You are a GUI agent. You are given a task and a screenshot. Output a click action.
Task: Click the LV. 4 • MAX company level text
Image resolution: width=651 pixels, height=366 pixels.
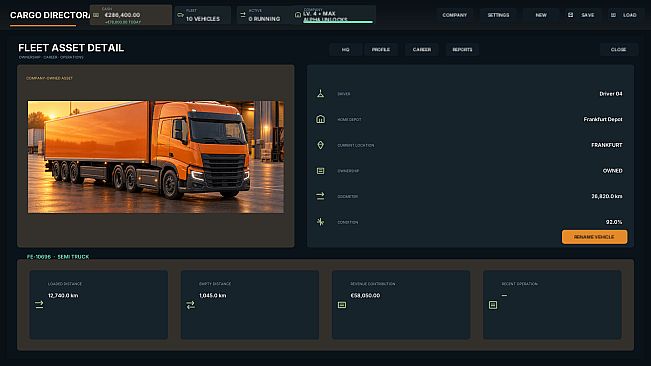tap(319, 14)
